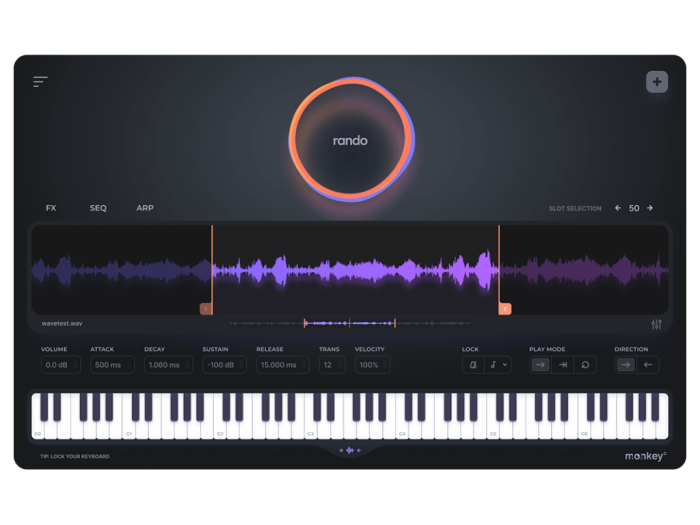The width and height of the screenshot is (700, 525).
Task: Click the Attack 500 ms field
Action: (x=112, y=365)
